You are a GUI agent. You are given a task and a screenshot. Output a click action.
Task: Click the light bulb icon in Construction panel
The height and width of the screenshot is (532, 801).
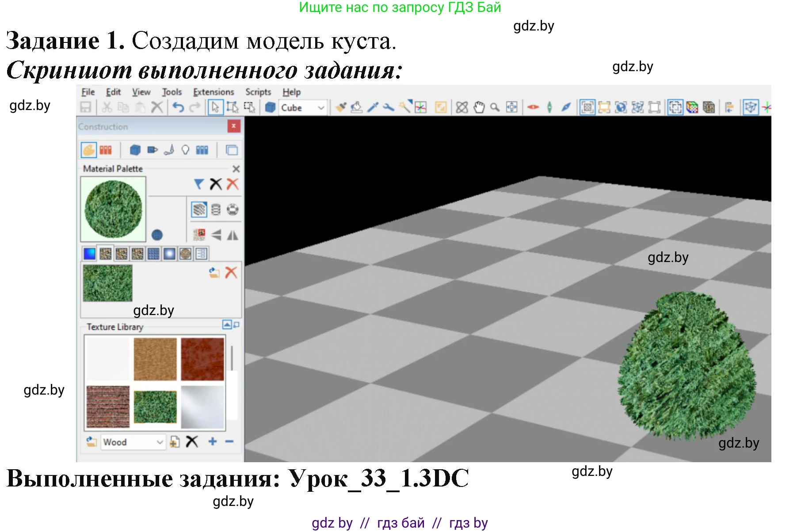point(185,150)
